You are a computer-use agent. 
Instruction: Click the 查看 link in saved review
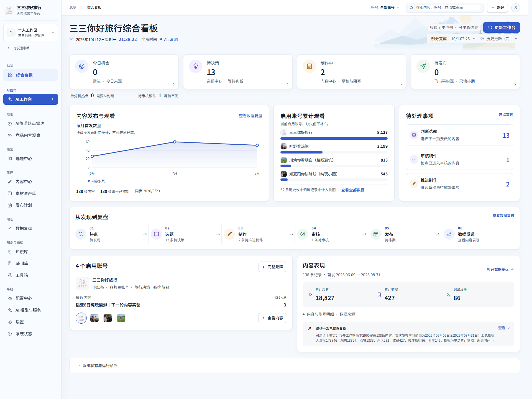[504, 328]
